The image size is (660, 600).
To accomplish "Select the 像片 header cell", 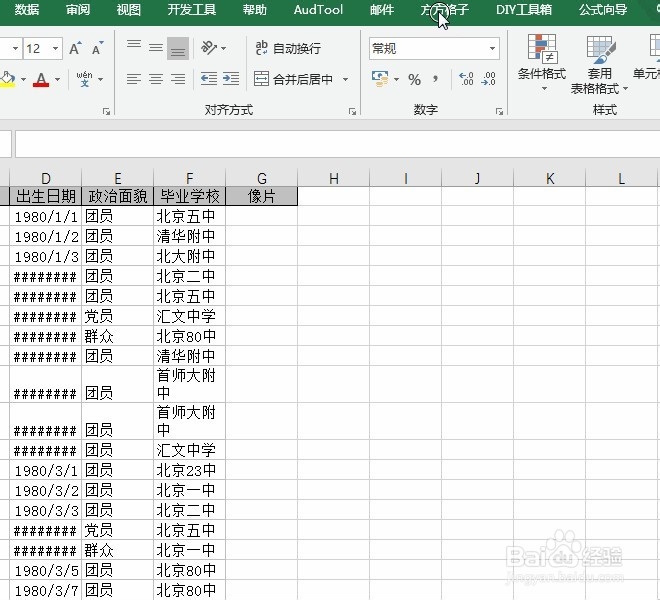I will pos(261,196).
